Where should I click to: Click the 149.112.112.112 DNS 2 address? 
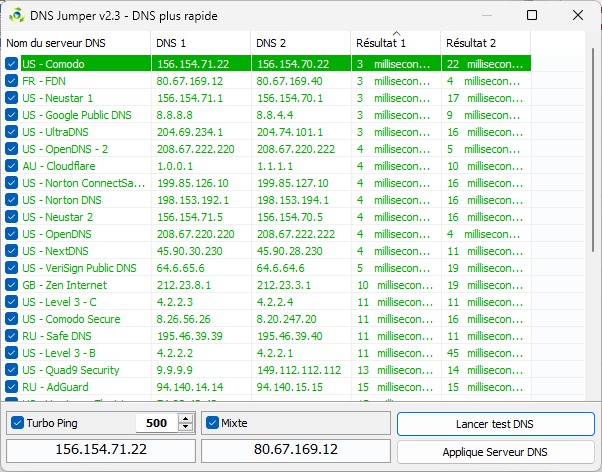(299, 370)
